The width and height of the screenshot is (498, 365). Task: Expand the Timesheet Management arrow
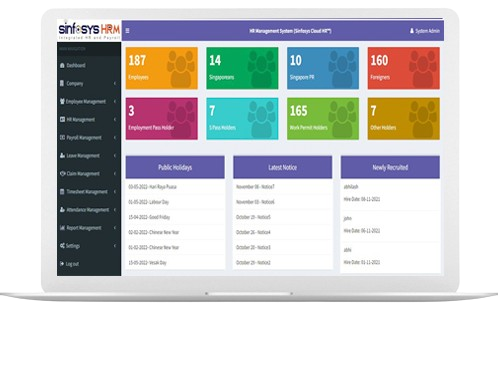[x=115, y=191]
